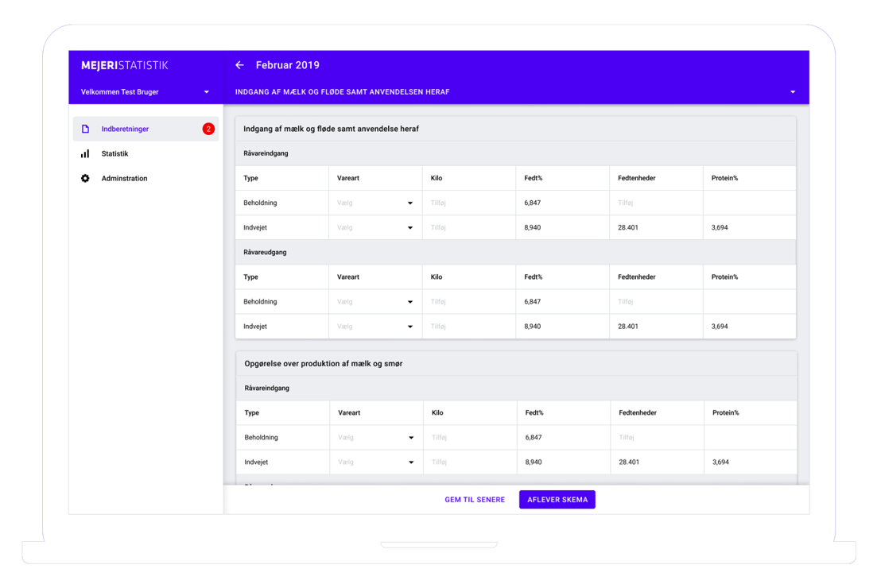Click the Statistik bar chart icon
The height and width of the screenshot is (588, 881).
tap(85, 154)
